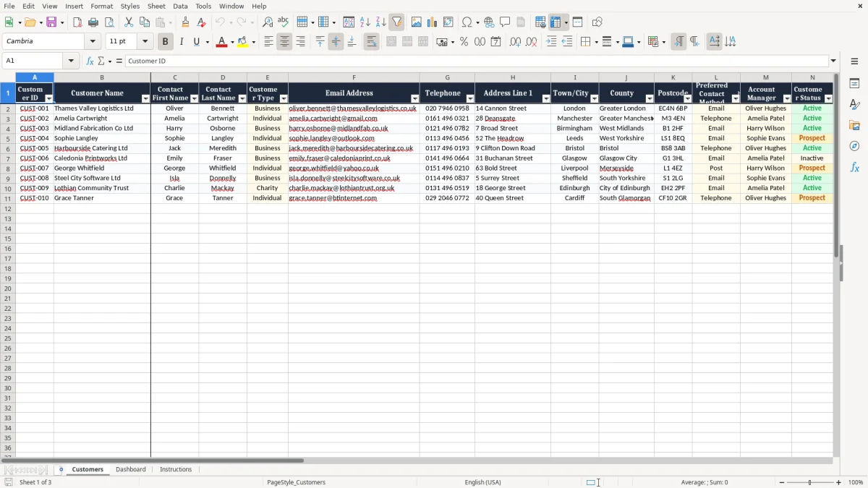868x488 pixels.
Task: Open the Print dialog via printer icon
Action: [x=93, y=22]
